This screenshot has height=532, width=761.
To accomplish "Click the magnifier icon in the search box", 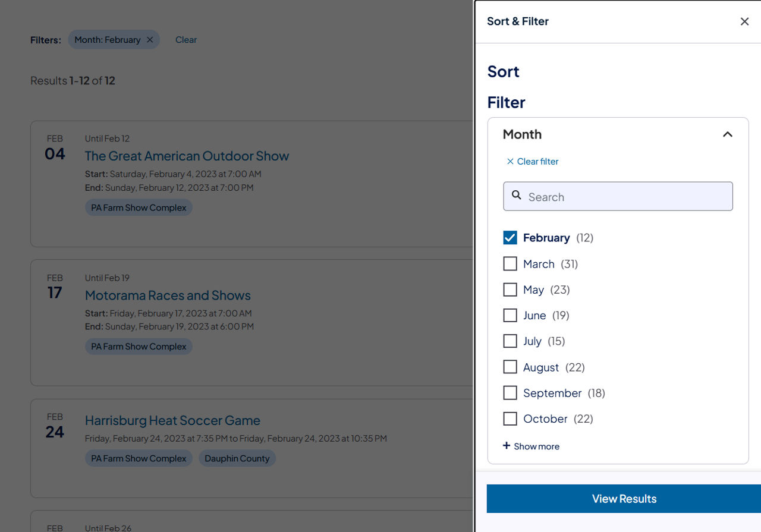I will coord(517,195).
